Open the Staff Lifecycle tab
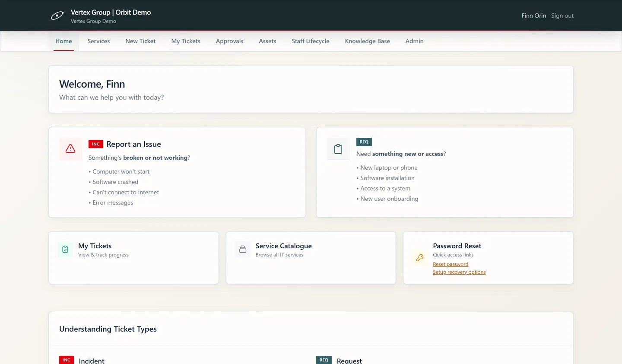622x364 pixels. [311, 41]
